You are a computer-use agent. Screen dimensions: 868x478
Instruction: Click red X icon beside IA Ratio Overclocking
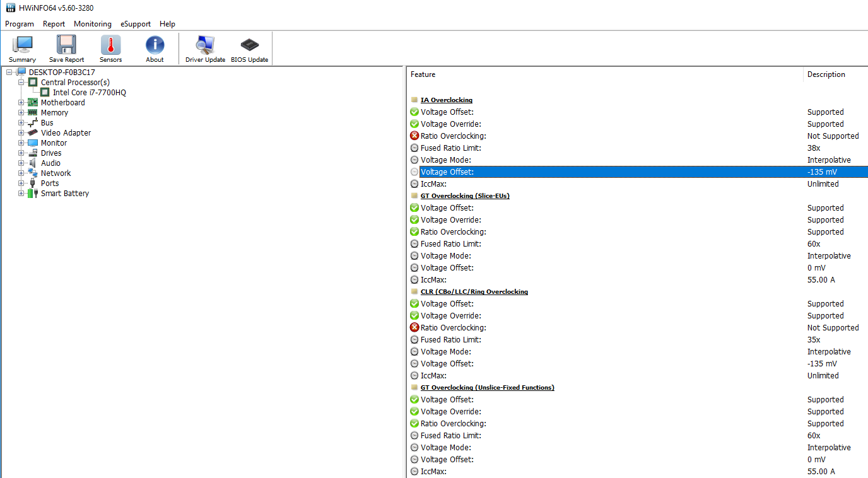(x=414, y=136)
